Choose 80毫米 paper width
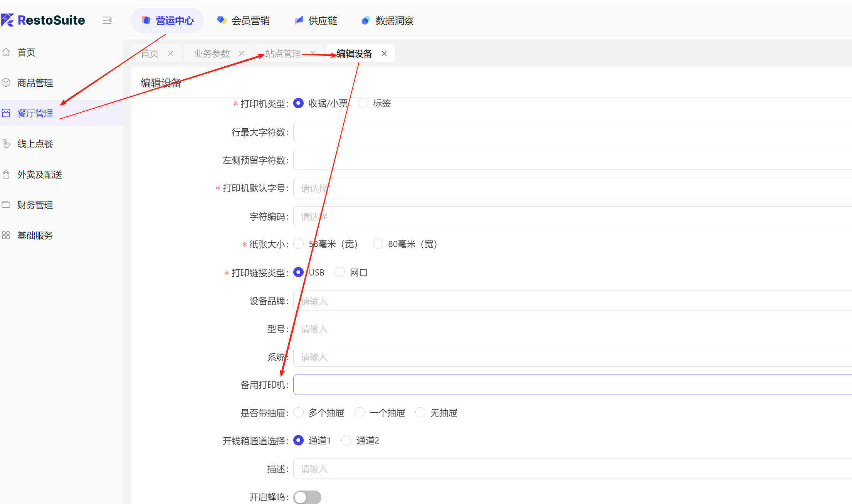The height and width of the screenshot is (504, 852). tap(378, 244)
